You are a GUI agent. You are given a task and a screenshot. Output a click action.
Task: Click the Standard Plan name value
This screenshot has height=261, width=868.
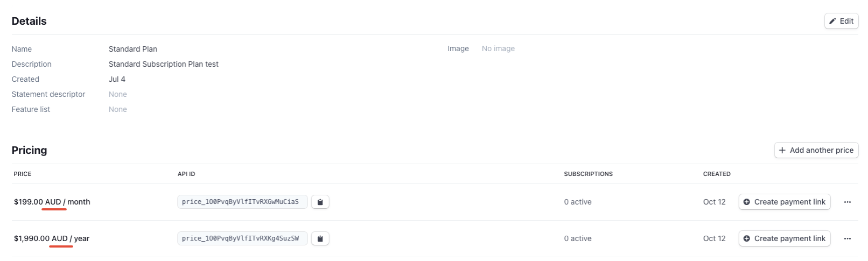click(133, 49)
